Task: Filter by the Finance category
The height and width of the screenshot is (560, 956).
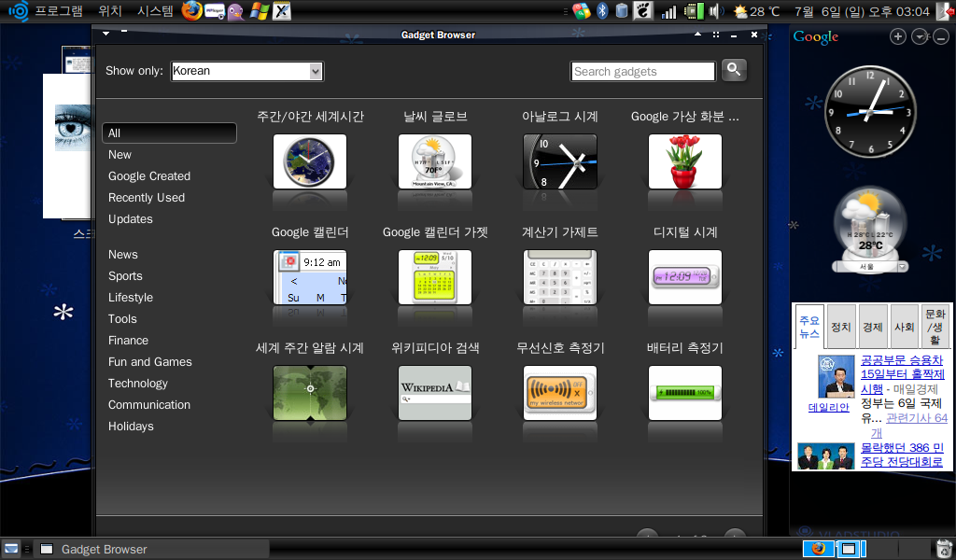Action: coord(128,340)
